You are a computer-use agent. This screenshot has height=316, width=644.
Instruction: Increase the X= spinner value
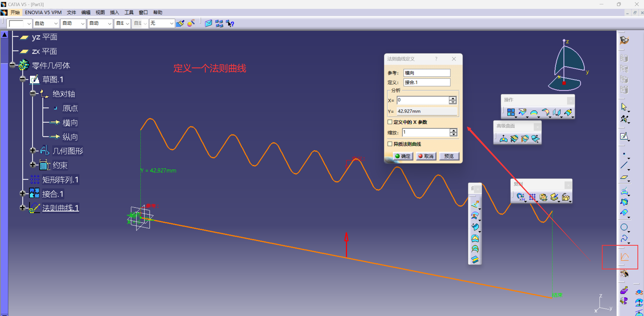[453, 98]
